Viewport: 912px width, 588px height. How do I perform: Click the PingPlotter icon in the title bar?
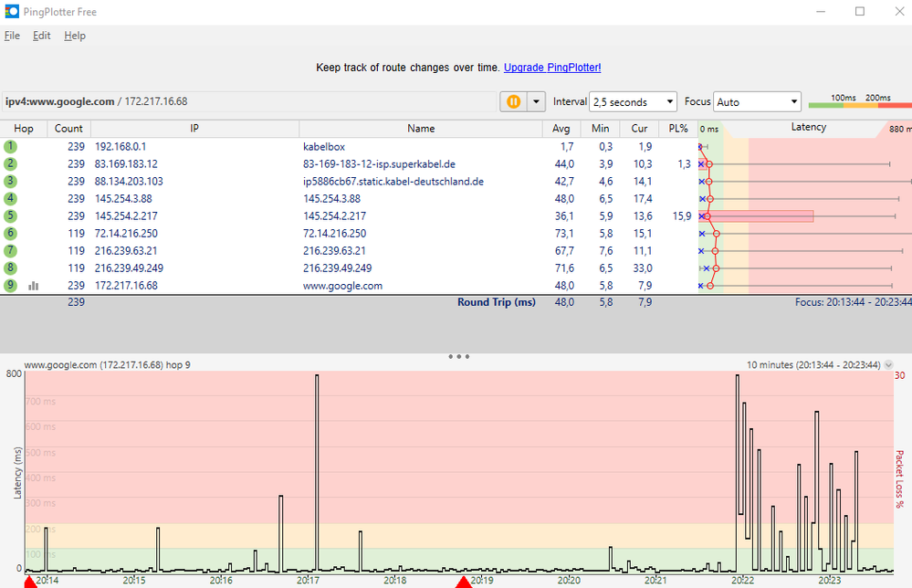point(10,11)
